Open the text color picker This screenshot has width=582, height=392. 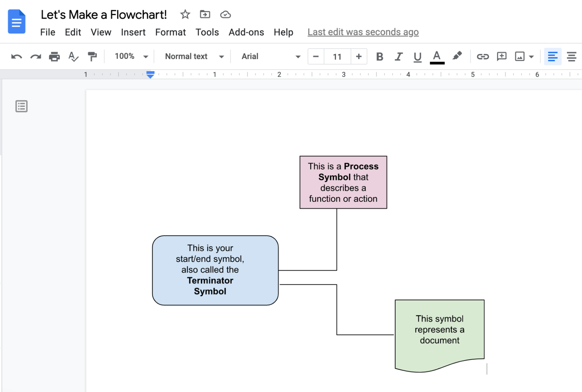click(437, 56)
